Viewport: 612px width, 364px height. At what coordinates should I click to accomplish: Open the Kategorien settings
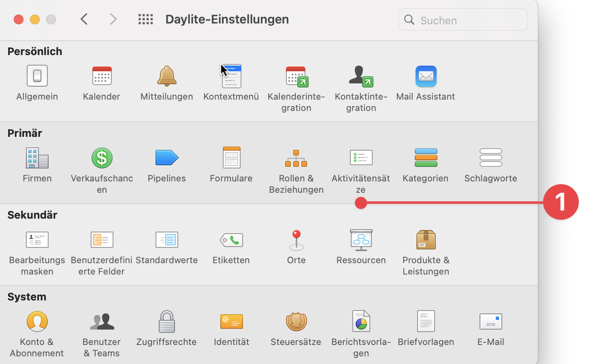426,158
